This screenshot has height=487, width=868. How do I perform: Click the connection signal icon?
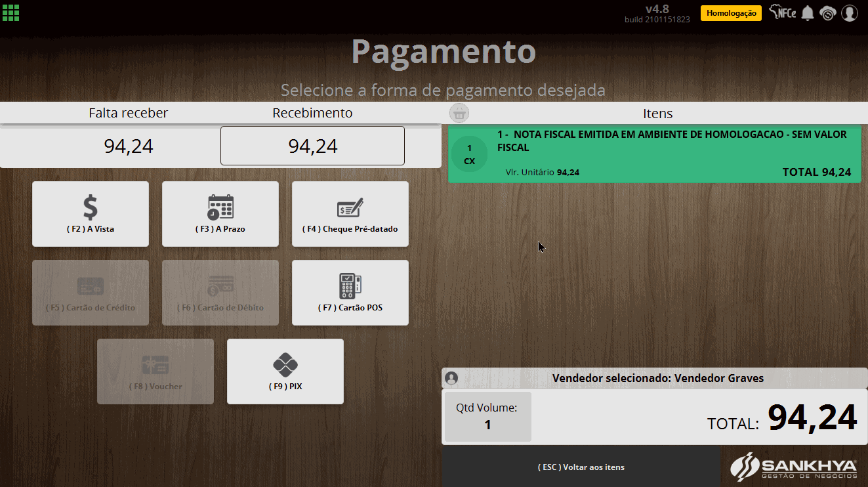[828, 13]
